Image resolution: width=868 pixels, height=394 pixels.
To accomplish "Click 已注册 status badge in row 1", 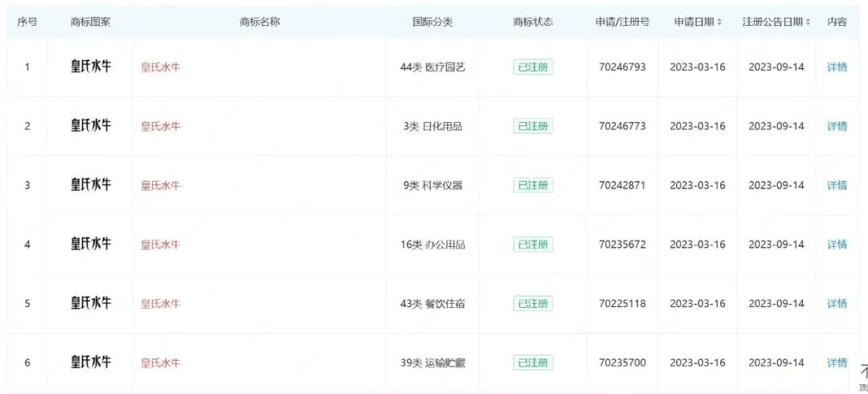I will (533, 68).
